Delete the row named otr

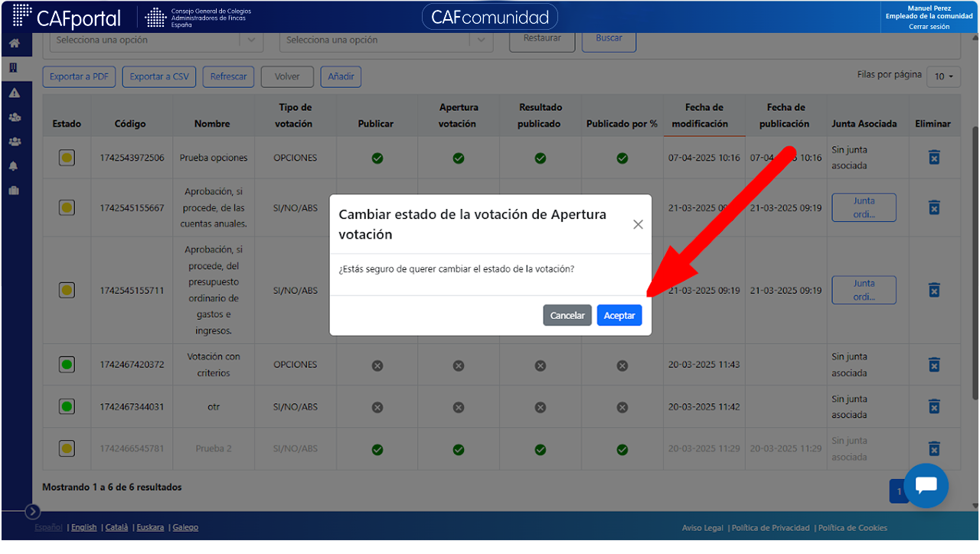933,406
